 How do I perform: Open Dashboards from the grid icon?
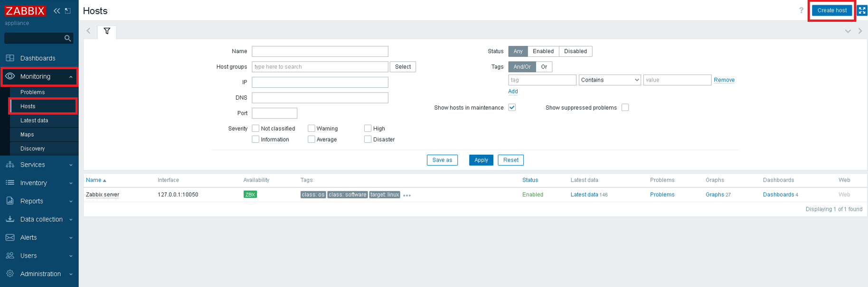click(x=10, y=58)
